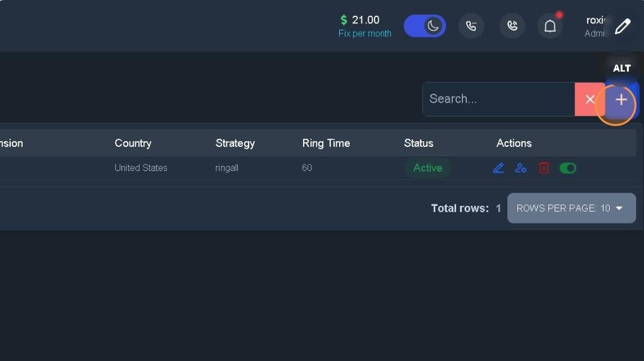Delete the row using red trash icon
The height and width of the screenshot is (361, 644).
coord(543,168)
